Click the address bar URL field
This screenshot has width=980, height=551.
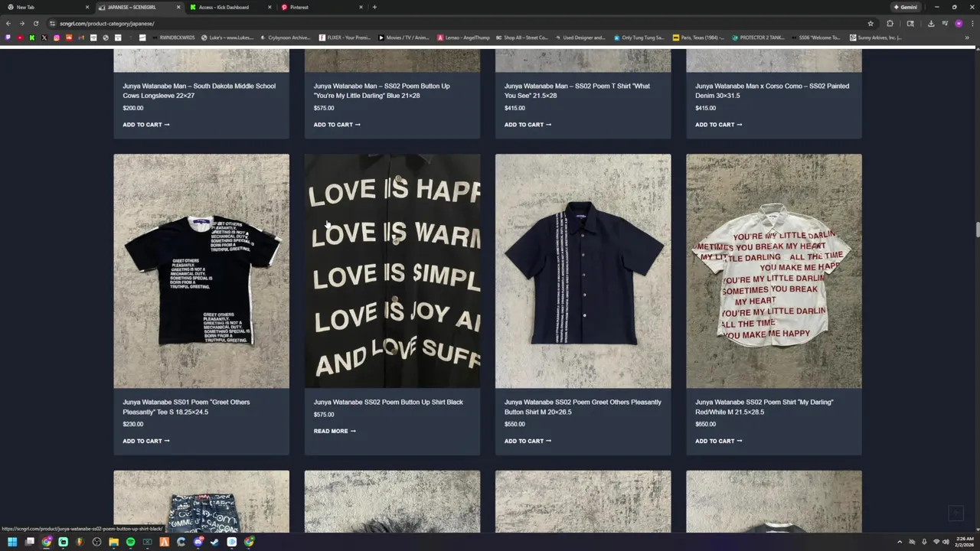pyautogui.click(x=459, y=24)
